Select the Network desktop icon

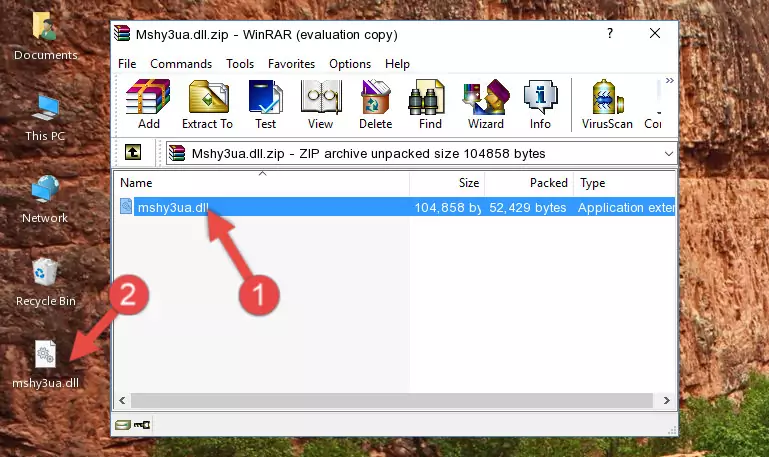pos(45,200)
